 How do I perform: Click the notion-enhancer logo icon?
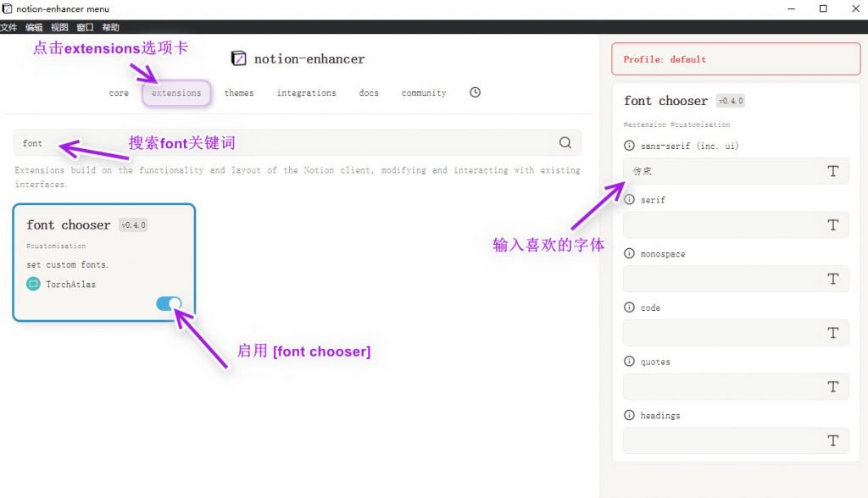[238, 58]
